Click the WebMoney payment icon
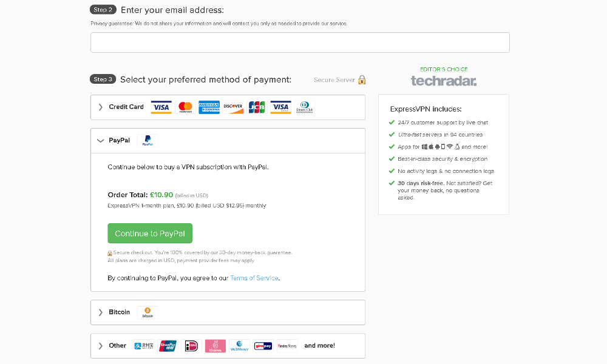This screenshot has width=607, height=364. [x=239, y=346]
